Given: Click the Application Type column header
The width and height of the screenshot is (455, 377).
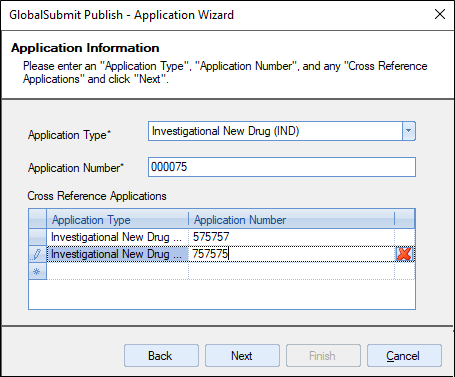Looking at the screenshot, I should (x=117, y=220).
